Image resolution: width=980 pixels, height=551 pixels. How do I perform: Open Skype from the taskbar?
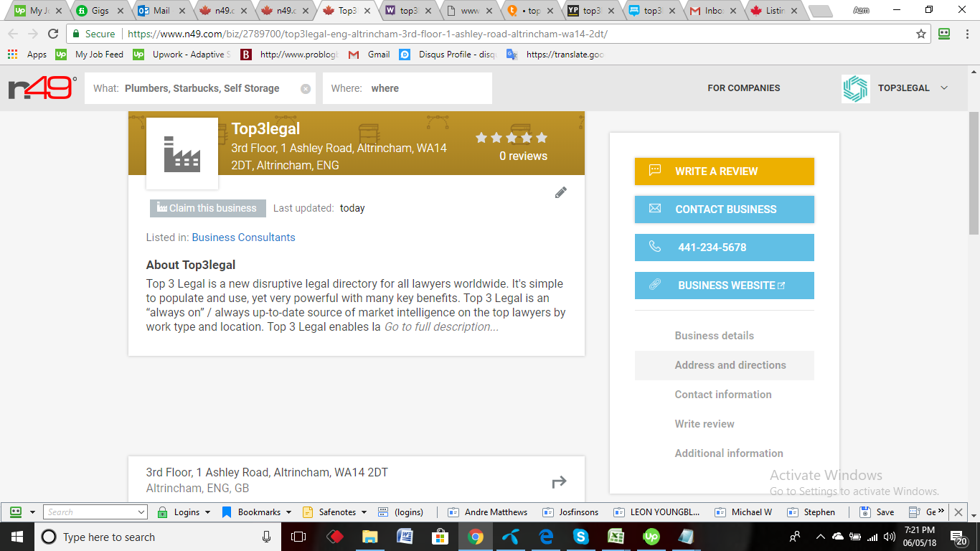(x=582, y=536)
